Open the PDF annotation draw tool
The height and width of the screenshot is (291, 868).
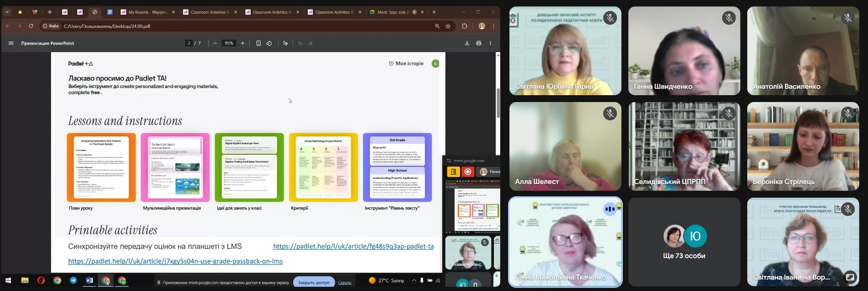[x=285, y=43]
